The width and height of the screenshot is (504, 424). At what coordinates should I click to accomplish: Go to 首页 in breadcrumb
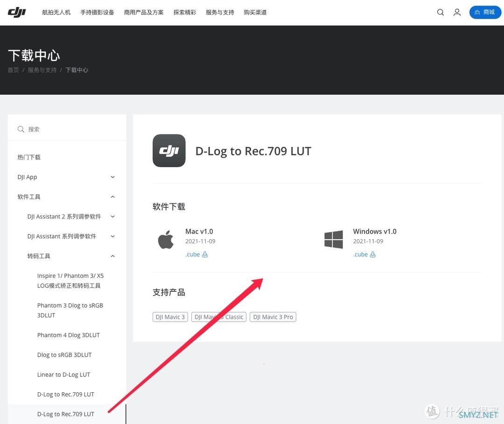(13, 70)
